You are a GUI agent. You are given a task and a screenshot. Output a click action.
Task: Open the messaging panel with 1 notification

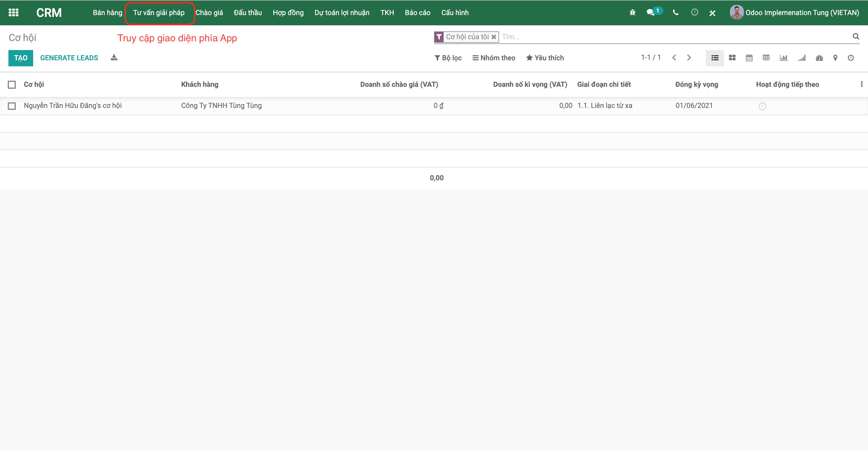pyautogui.click(x=652, y=12)
